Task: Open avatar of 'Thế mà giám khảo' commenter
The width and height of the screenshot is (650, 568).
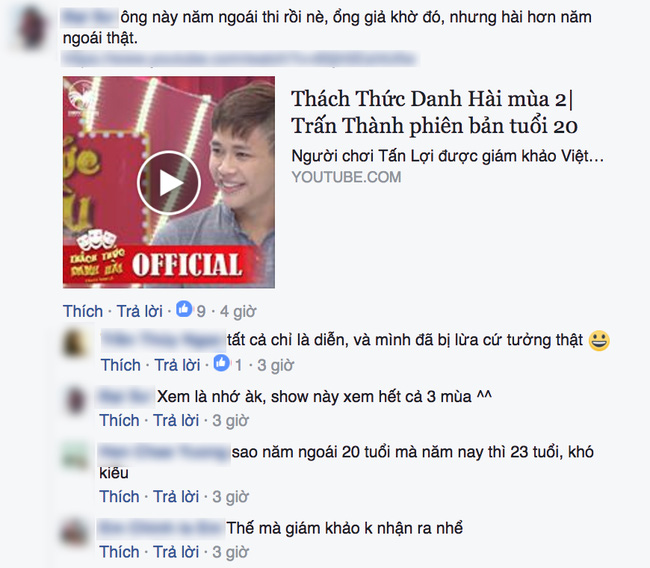Action: tap(75, 532)
